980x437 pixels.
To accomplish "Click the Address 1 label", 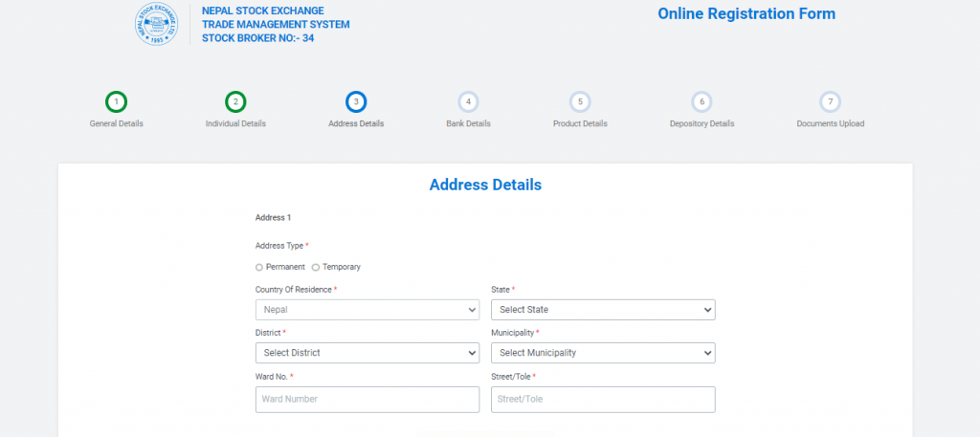I will coord(273,218).
